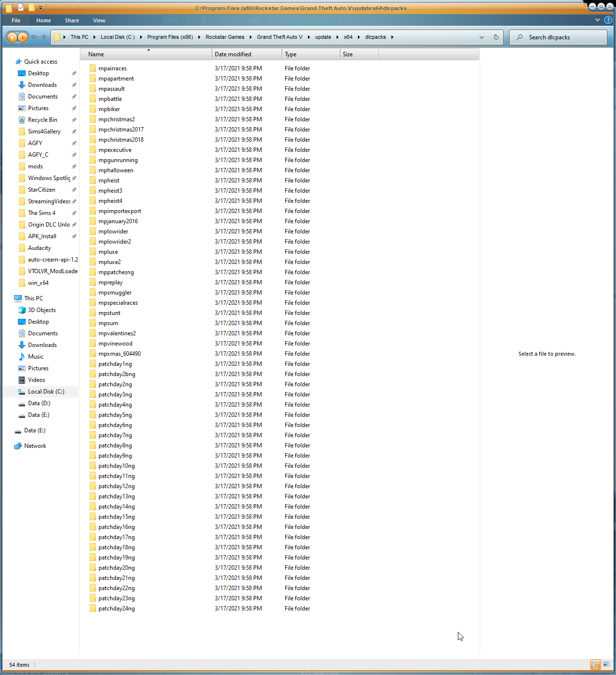Click the Explorer window icon in the title bar

click(x=9, y=8)
